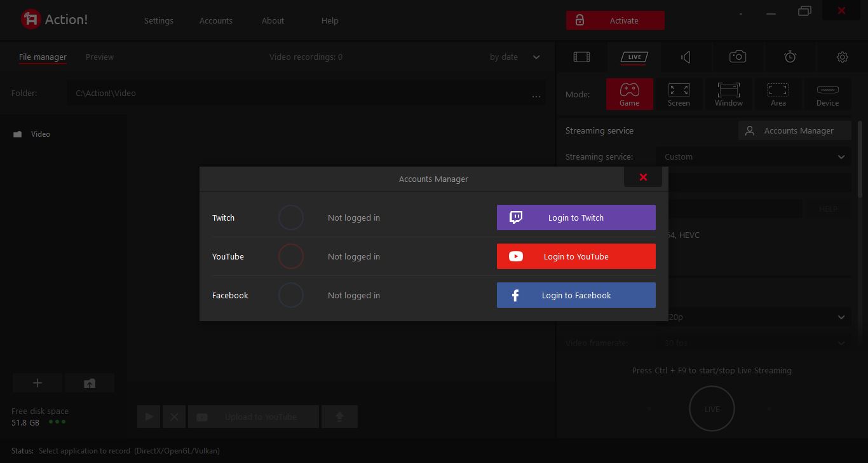Click the open folder button next to plus
Screen dimensions: 868x463
pyautogui.click(x=90, y=383)
